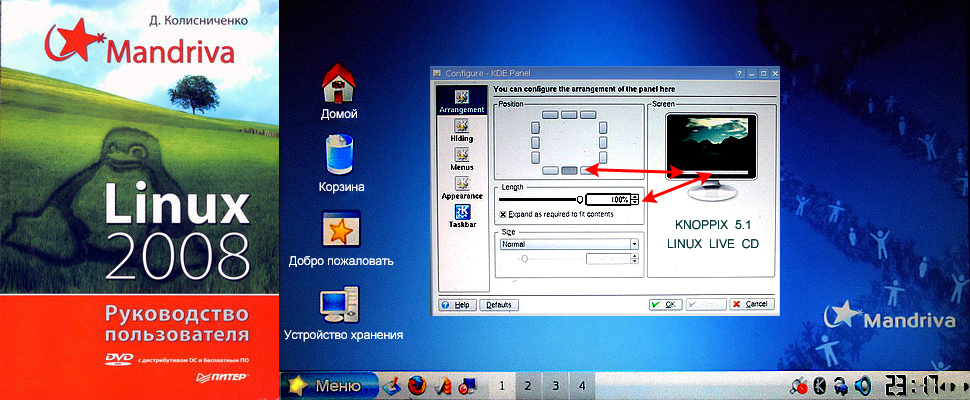Viewport: 970px width, 400px height.
Task: Open the Size dropdown showing Normal
Action: click(x=569, y=244)
